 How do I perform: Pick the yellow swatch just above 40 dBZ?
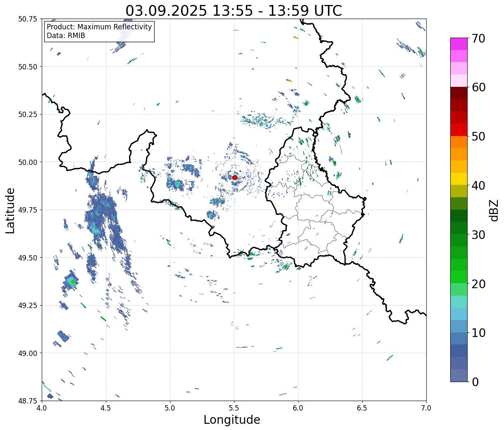pos(459,179)
